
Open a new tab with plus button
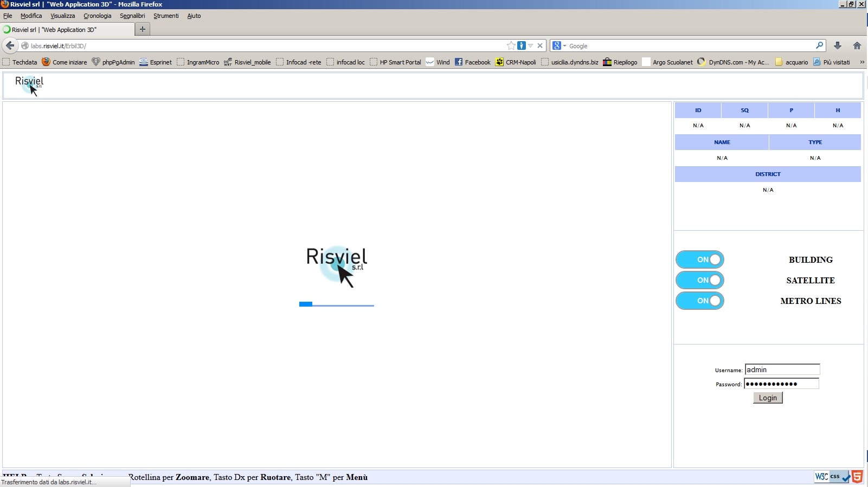pos(142,29)
